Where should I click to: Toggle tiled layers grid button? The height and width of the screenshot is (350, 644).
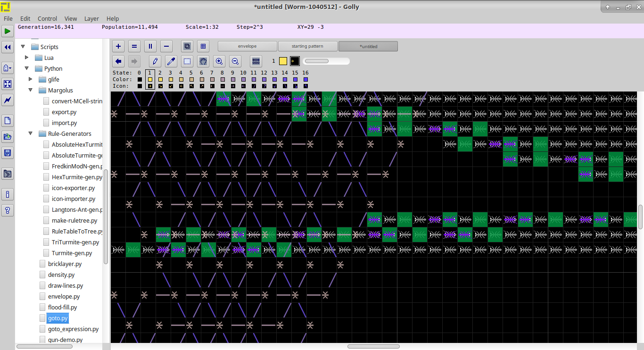point(203,46)
